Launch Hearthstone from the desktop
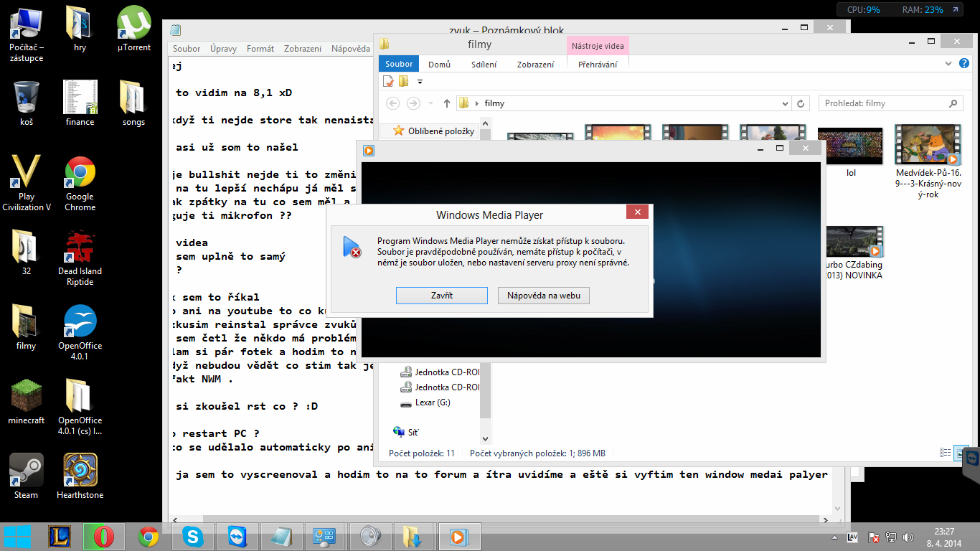980x551 pixels. (80, 471)
